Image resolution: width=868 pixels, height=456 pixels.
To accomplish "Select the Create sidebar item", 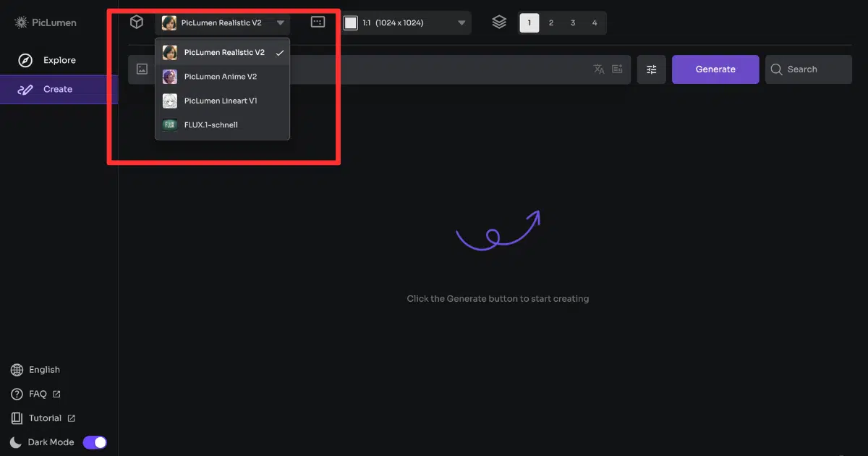I will 59,89.
